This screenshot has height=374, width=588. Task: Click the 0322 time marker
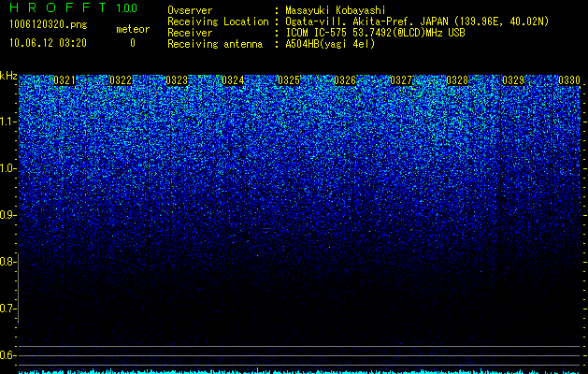click(x=121, y=80)
